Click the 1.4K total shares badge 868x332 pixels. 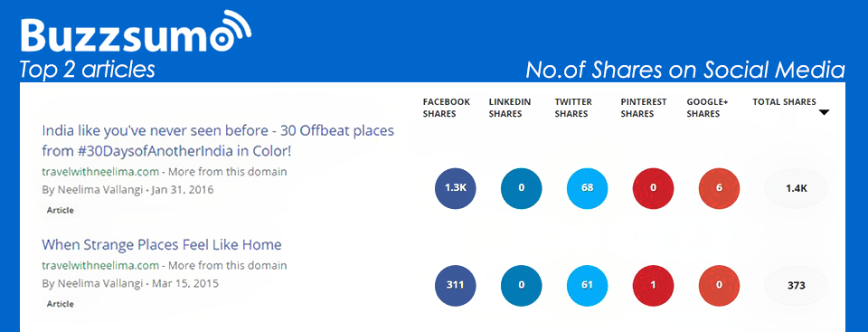point(796,188)
